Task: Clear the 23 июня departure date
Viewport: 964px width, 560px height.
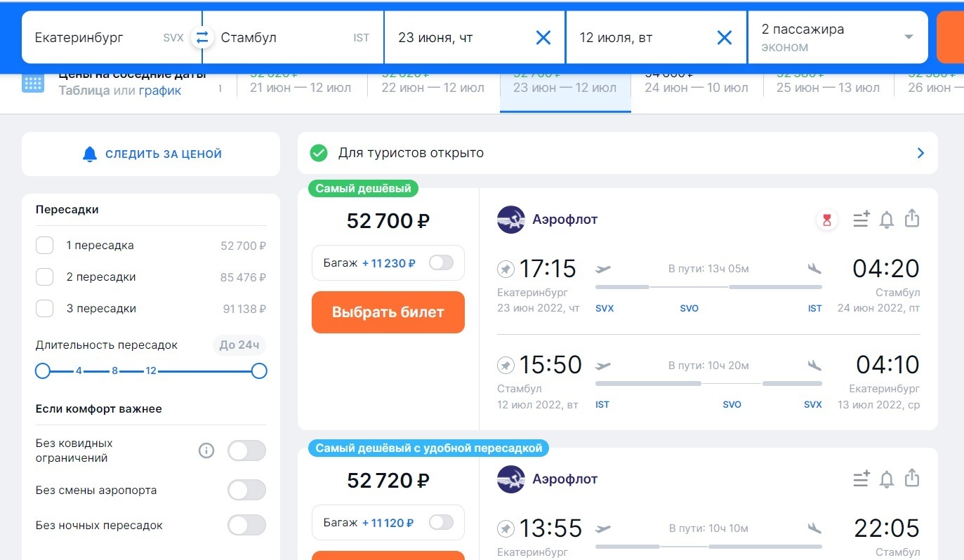Action: point(543,38)
